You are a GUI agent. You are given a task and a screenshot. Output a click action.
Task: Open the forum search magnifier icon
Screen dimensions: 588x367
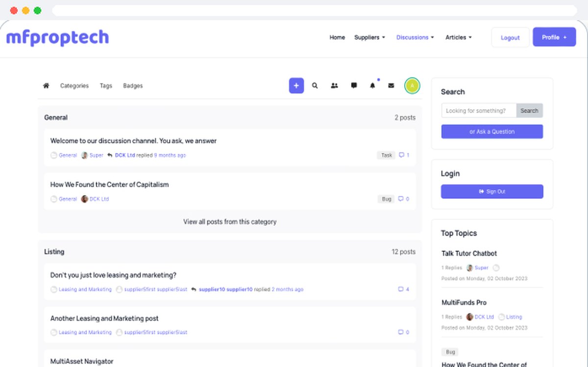pyautogui.click(x=315, y=86)
